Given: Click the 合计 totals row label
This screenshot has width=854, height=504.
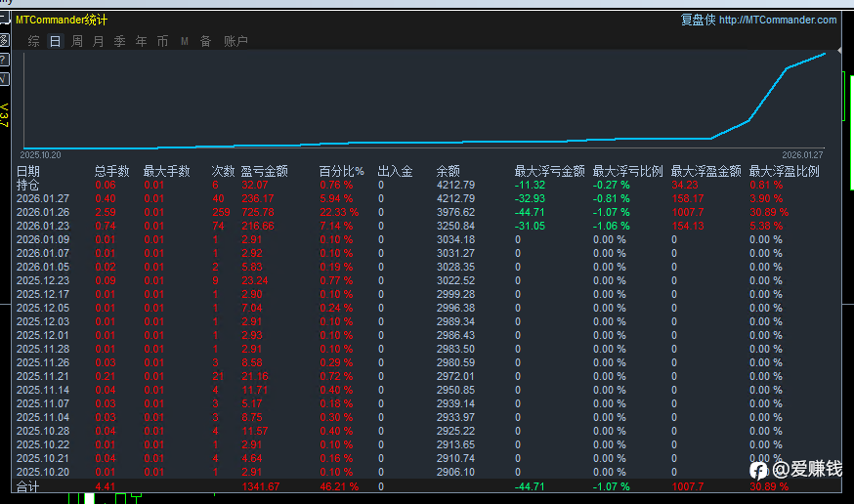Looking at the screenshot, I should [x=27, y=486].
